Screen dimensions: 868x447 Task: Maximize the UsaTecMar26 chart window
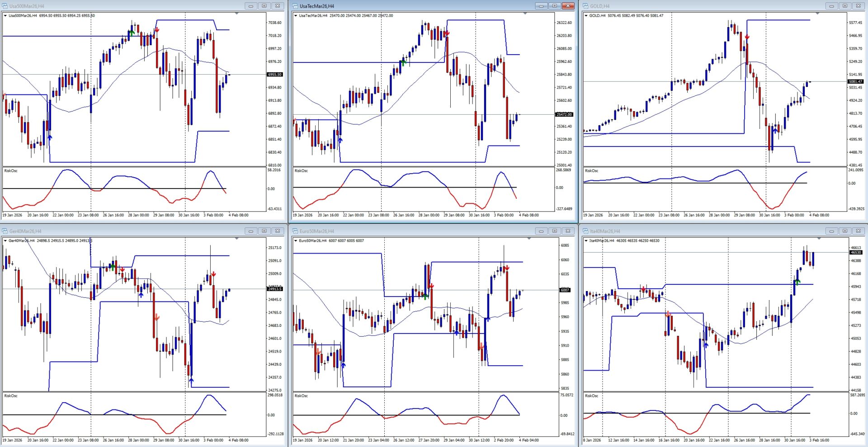[554, 6]
